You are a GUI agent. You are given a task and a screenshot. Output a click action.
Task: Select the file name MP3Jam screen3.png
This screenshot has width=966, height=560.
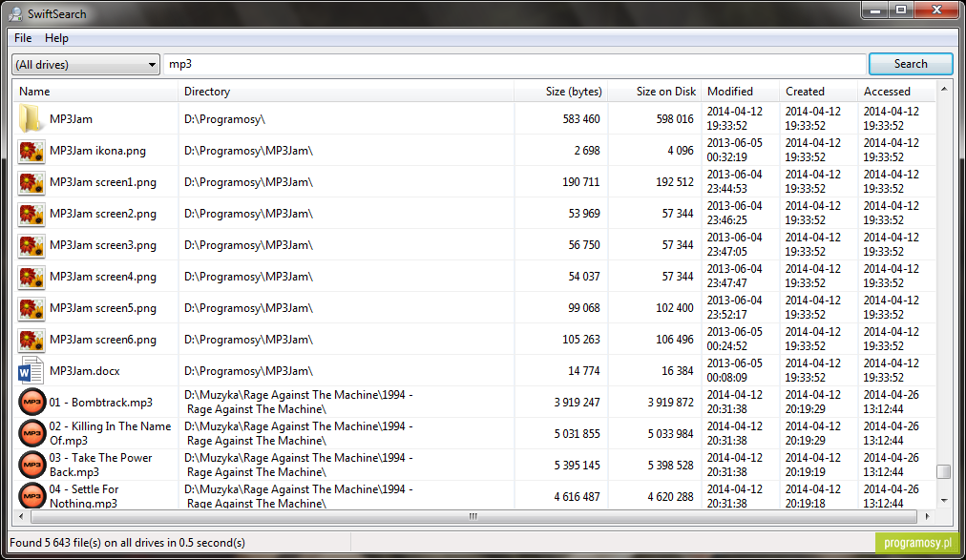pyautogui.click(x=103, y=245)
